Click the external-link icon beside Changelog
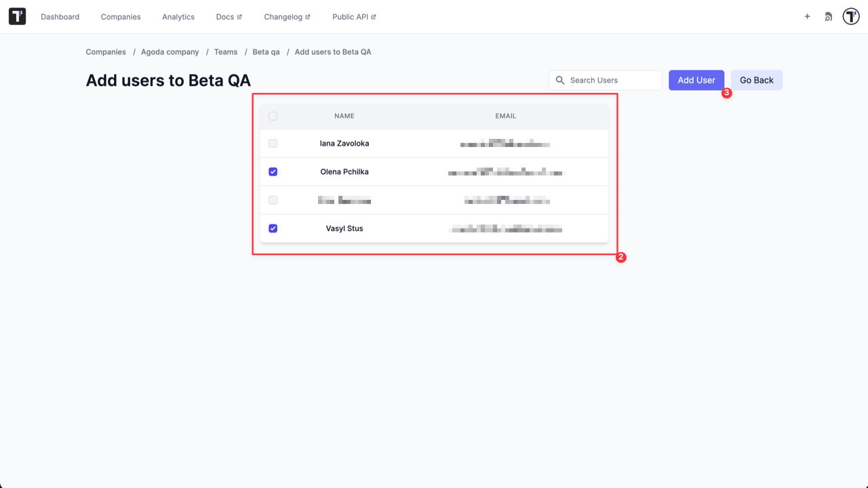Viewport: 868px width, 488px height. click(x=309, y=16)
